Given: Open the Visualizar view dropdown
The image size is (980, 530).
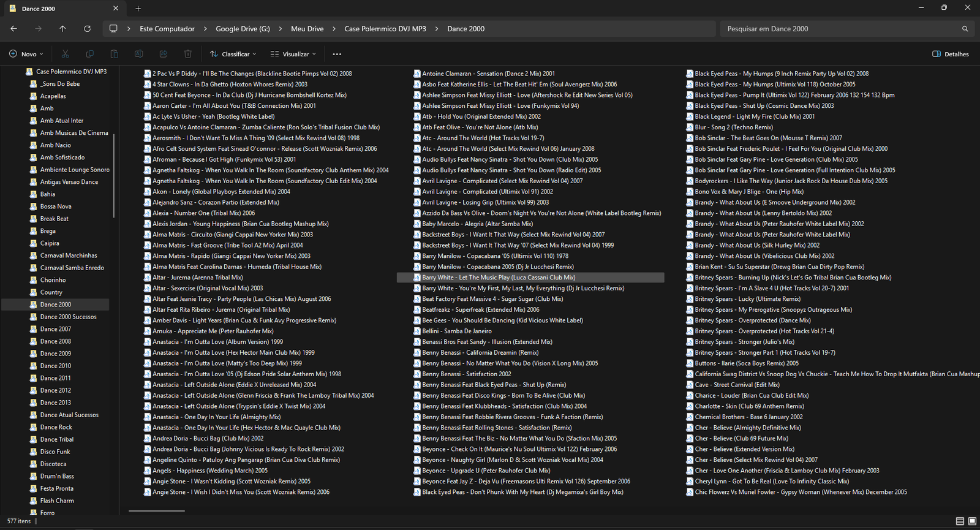Looking at the screenshot, I should [293, 54].
